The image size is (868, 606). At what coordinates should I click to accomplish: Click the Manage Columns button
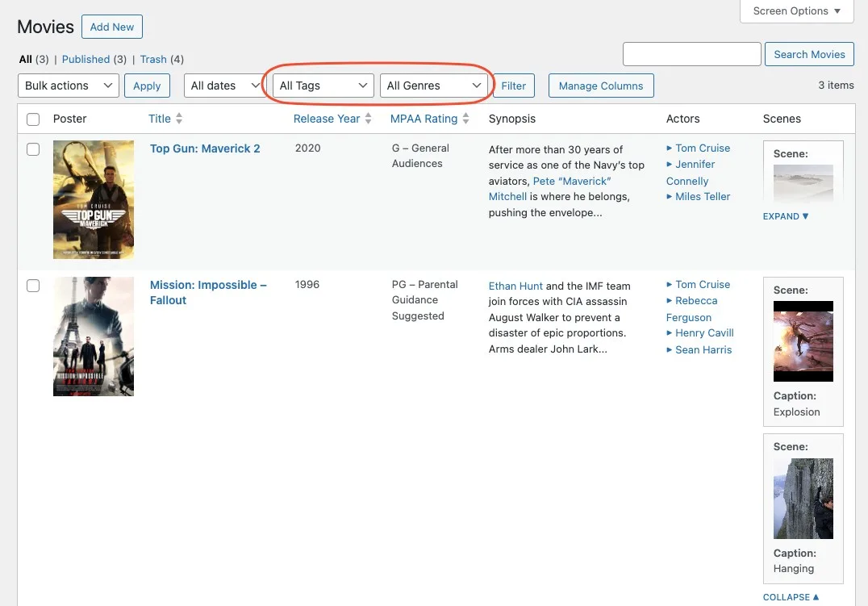pyautogui.click(x=601, y=86)
